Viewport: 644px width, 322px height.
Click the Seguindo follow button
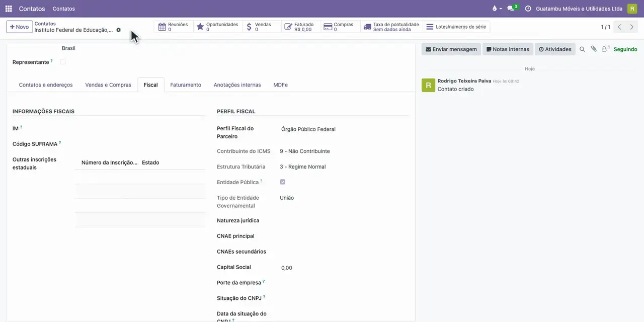tap(625, 49)
